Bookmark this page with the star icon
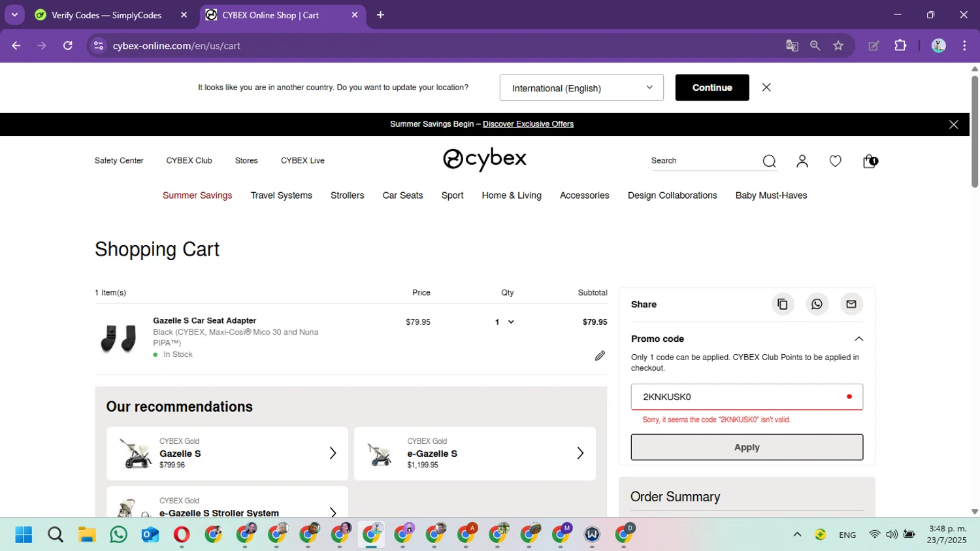 tap(838, 46)
